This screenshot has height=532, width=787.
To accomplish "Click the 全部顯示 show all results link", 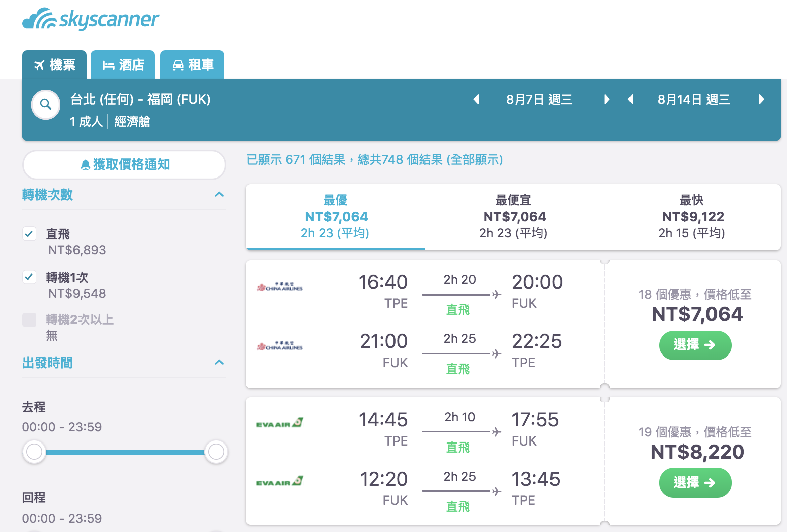I will point(475,160).
